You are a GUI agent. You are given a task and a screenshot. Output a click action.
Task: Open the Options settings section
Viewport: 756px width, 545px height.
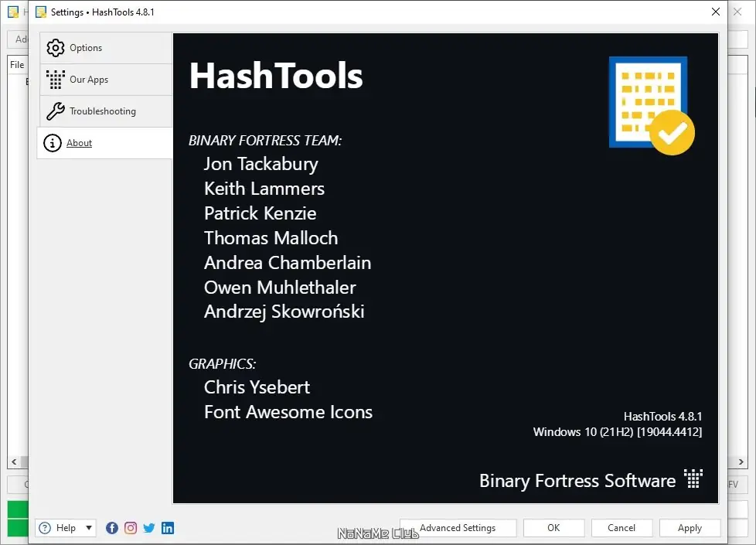[x=106, y=48]
